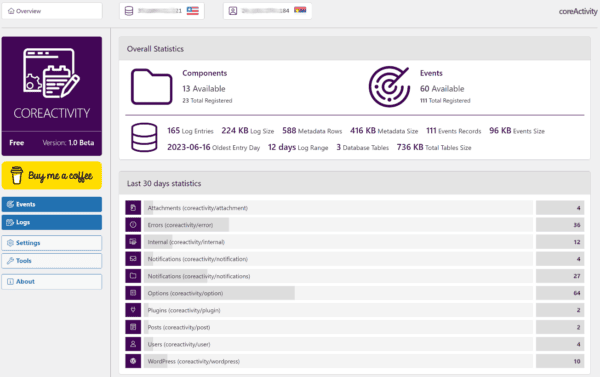Screen dimensions: 600x377
Task: Click 588 Metadata Rows statistic
Action: (312, 131)
